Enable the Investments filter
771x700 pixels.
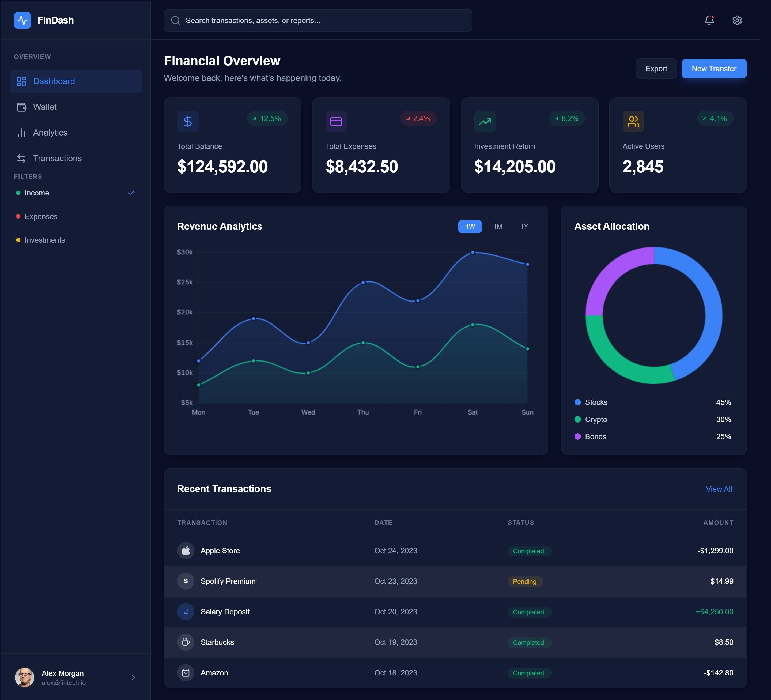click(x=45, y=240)
